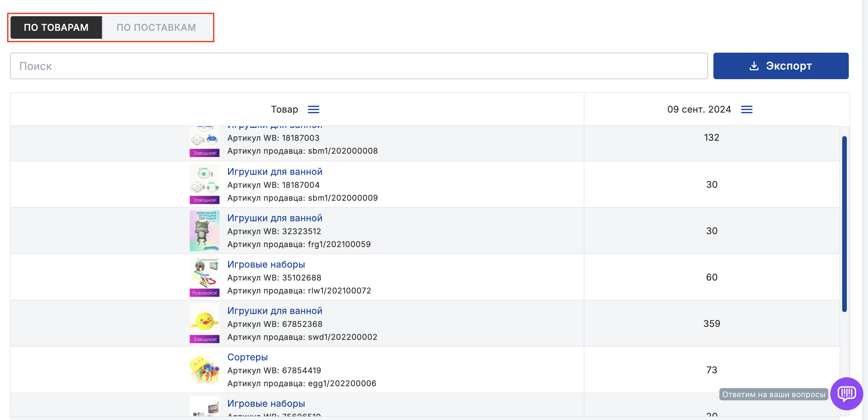This screenshot has width=868, height=420.
Task: Focus the Поиск search field
Action: pos(359,66)
